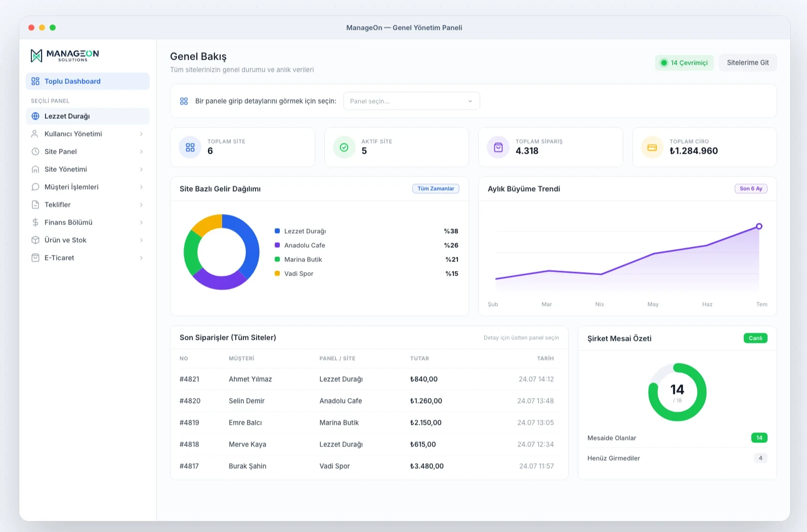This screenshot has width=807, height=532.
Task: Click the Sitelerime Git button
Action: point(748,63)
